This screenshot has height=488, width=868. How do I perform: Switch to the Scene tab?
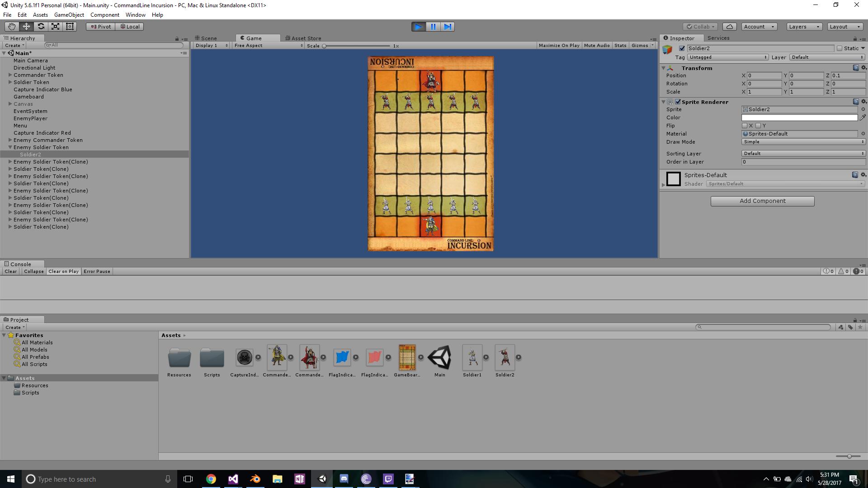click(x=206, y=38)
